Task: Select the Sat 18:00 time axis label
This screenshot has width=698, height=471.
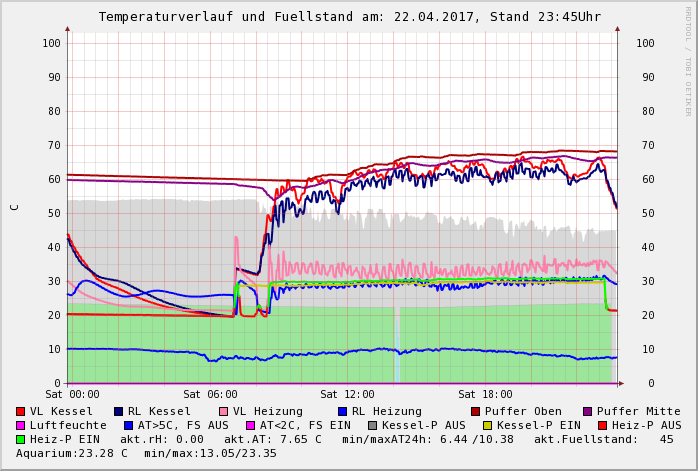Action: [485, 395]
